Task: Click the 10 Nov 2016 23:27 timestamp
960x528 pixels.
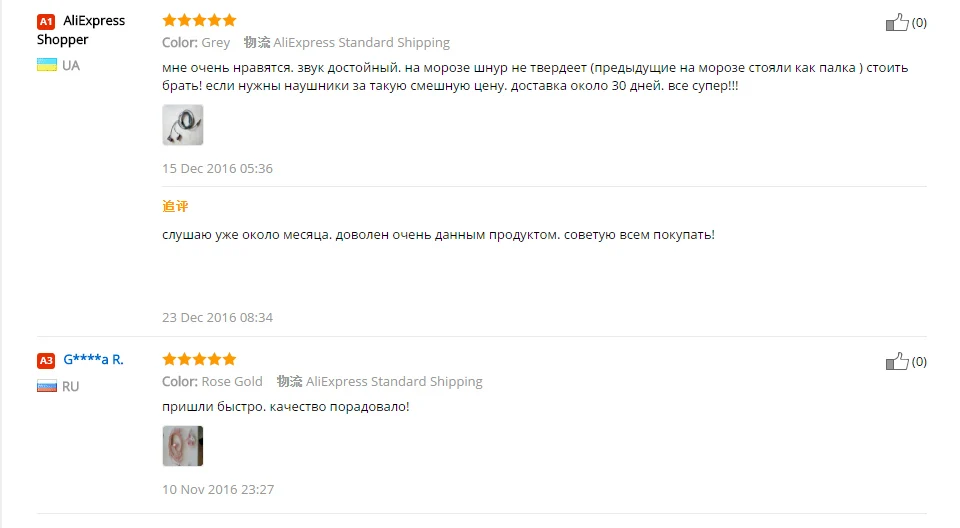Action: 218,489
